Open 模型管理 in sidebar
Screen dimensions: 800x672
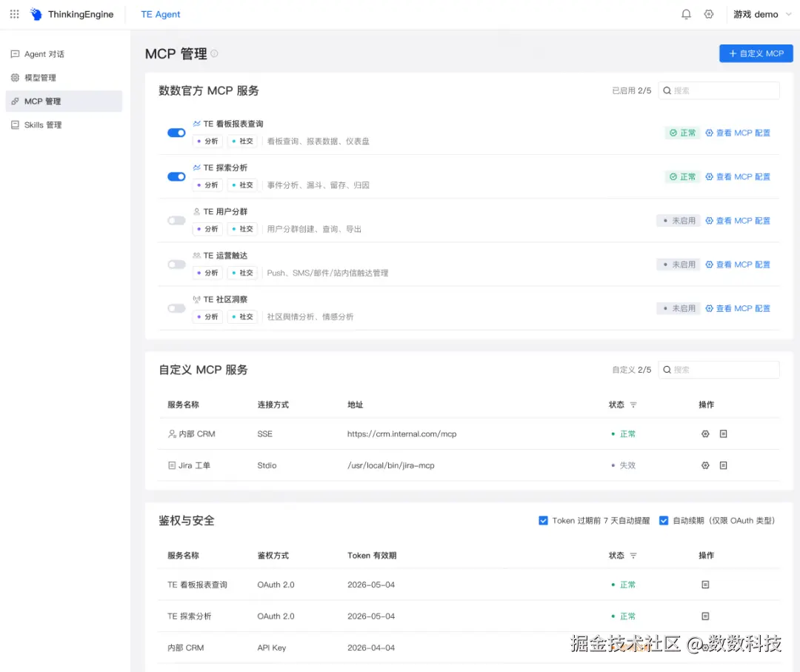click(x=64, y=78)
